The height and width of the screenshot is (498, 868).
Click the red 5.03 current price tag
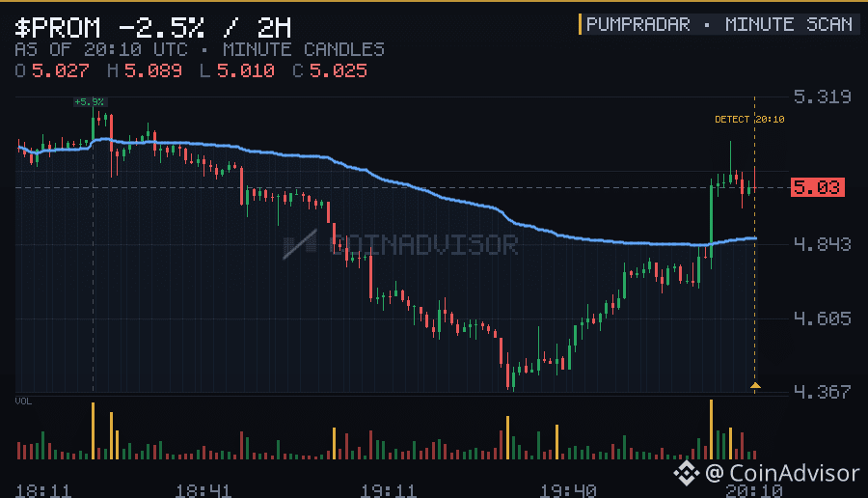pyautogui.click(x=818, y=187)
